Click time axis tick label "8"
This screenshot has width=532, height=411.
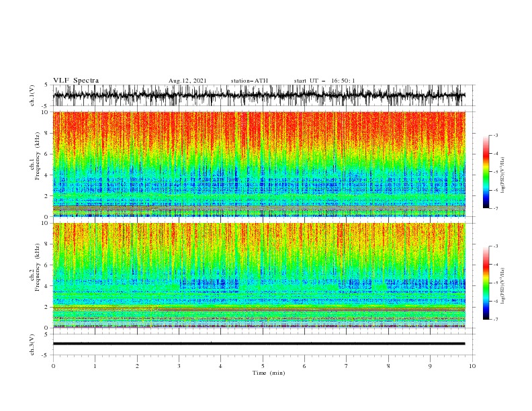[388, 366]
